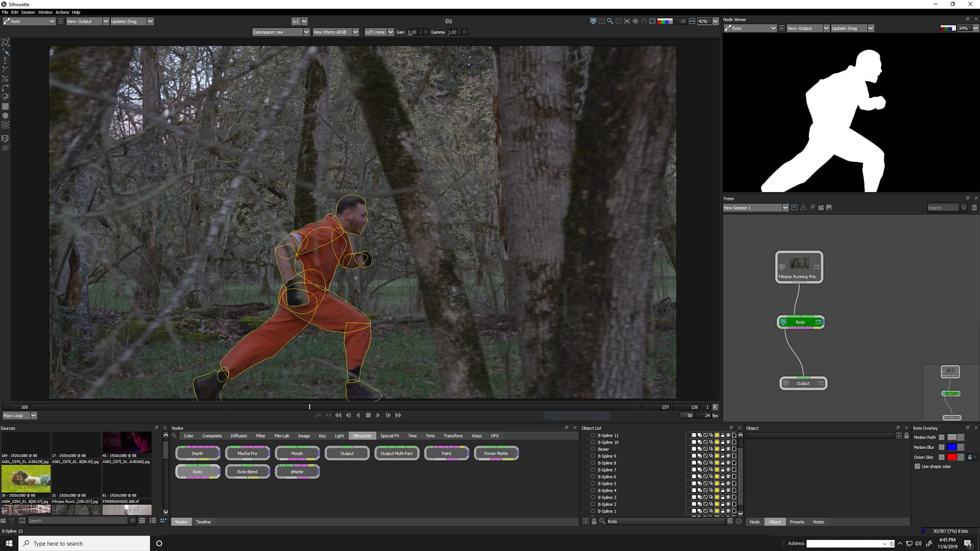
Task: Click the snapshot camera icon above viewer
Action: point(449,21)
